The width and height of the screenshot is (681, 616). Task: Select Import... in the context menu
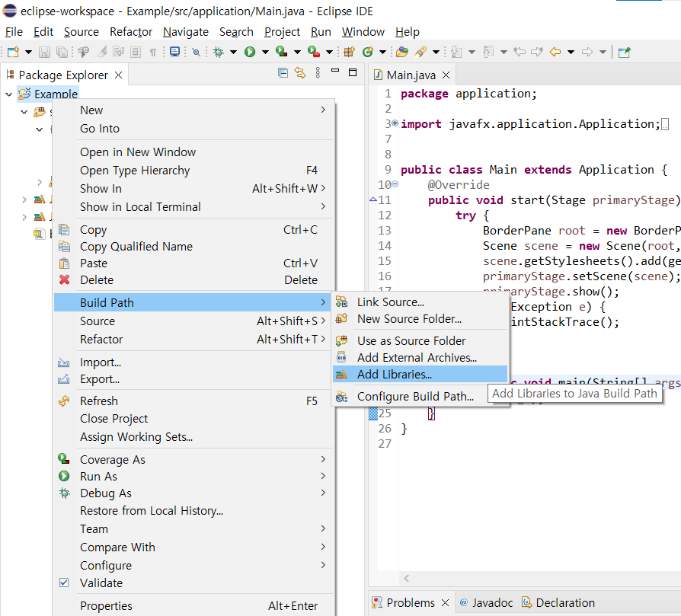(193, 362)
